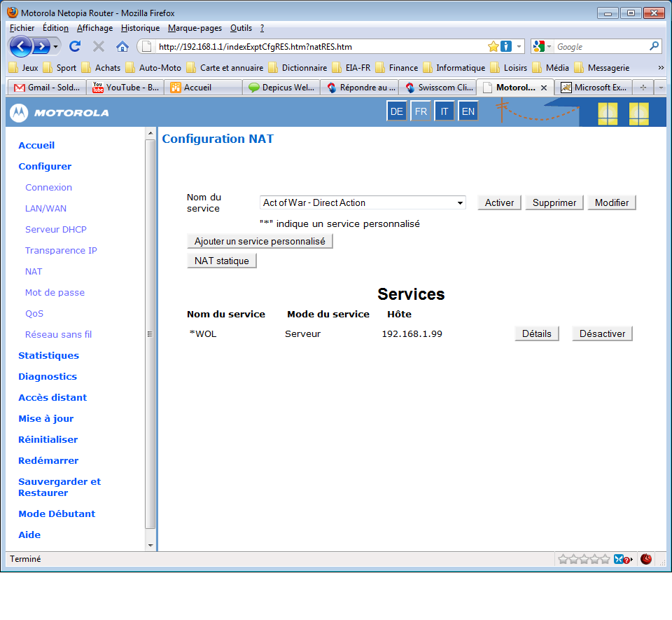
Task: Open the Jeux bookmarks folder
Action: pyautogui.click(x=24, y=68)
